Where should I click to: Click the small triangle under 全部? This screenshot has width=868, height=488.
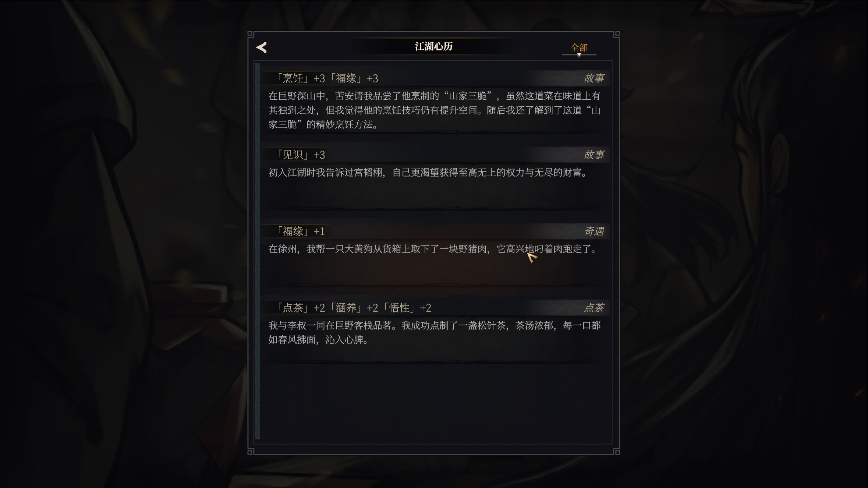(579, 55)
